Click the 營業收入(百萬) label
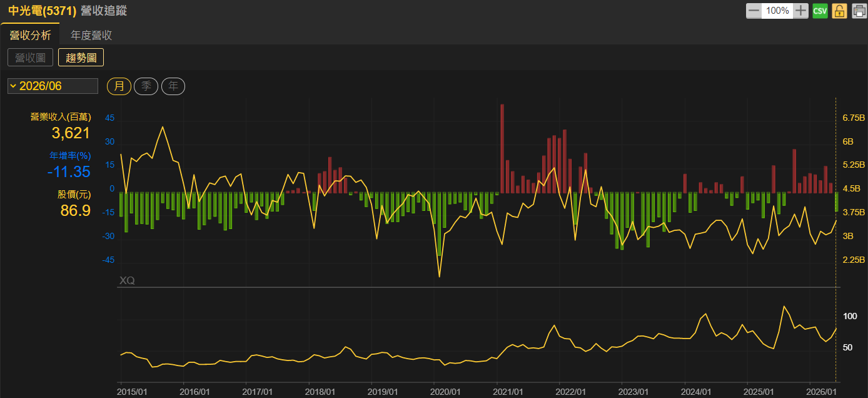This screenshot has width=868, height=398. tap(61, 117)
